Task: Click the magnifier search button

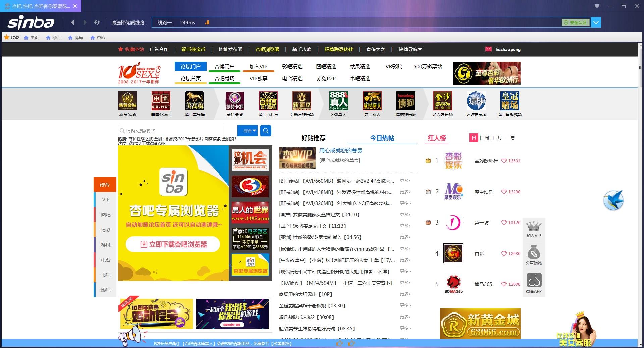Action: click(x=266, y=131)
